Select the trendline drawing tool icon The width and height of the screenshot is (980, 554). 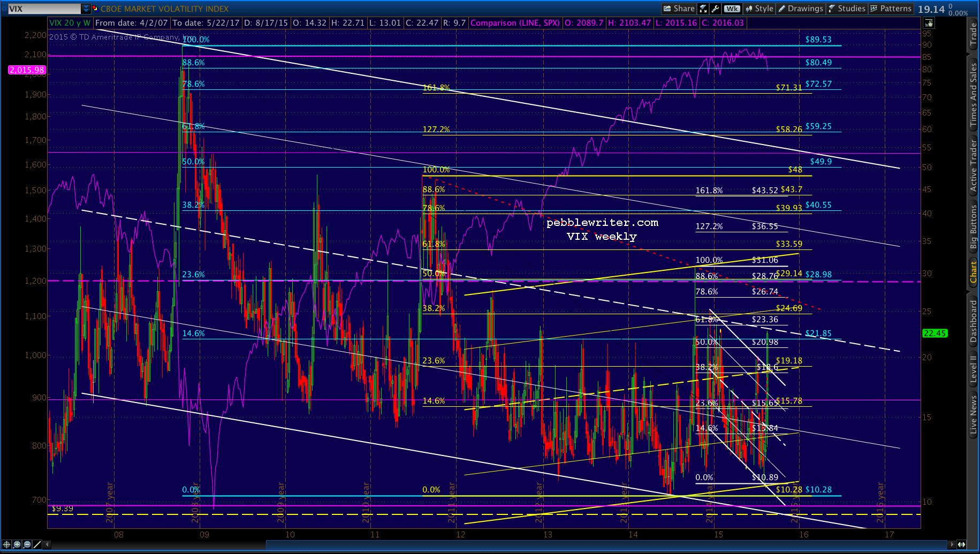pyautogui.click(x=37, y=544)
